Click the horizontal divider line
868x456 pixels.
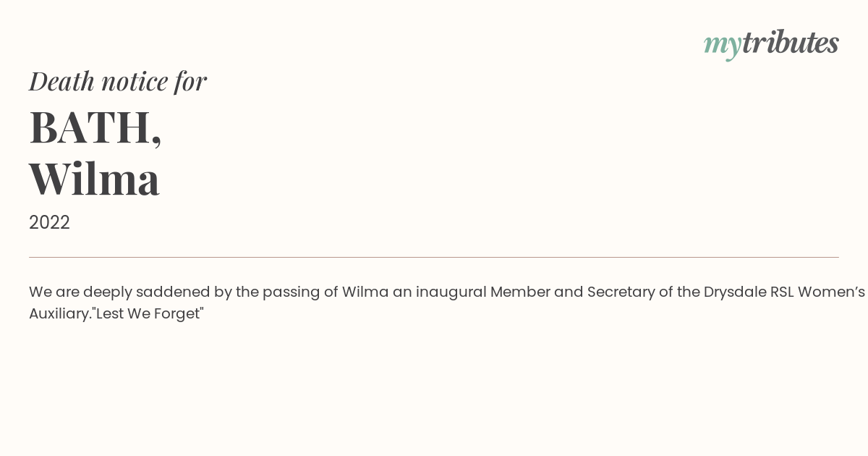[x=434, y=257]
